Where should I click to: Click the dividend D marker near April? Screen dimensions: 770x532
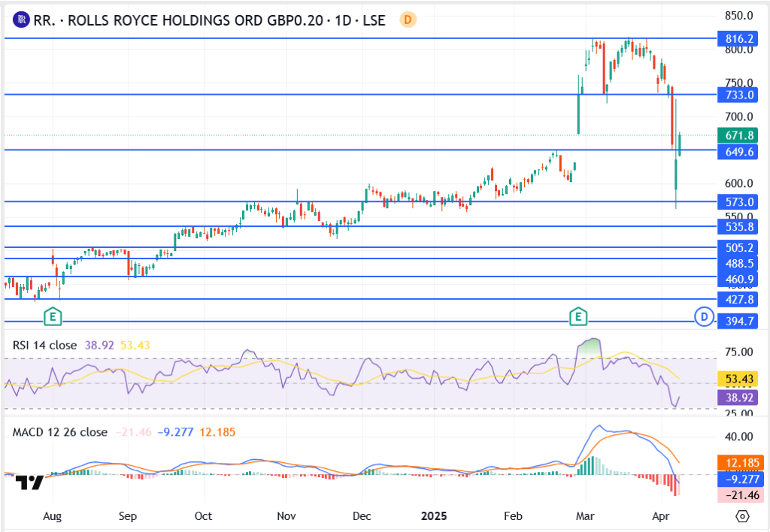(x=704, y=317)
